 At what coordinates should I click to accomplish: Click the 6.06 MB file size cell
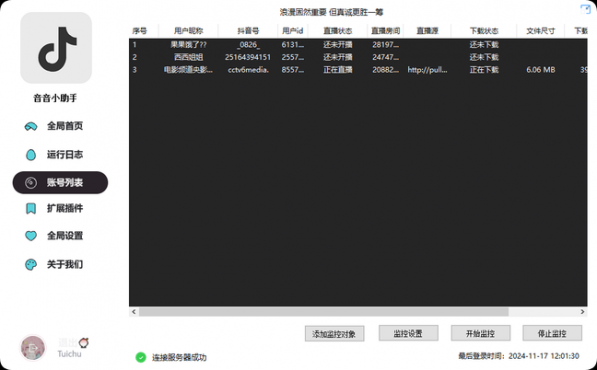tap(541, 70)
